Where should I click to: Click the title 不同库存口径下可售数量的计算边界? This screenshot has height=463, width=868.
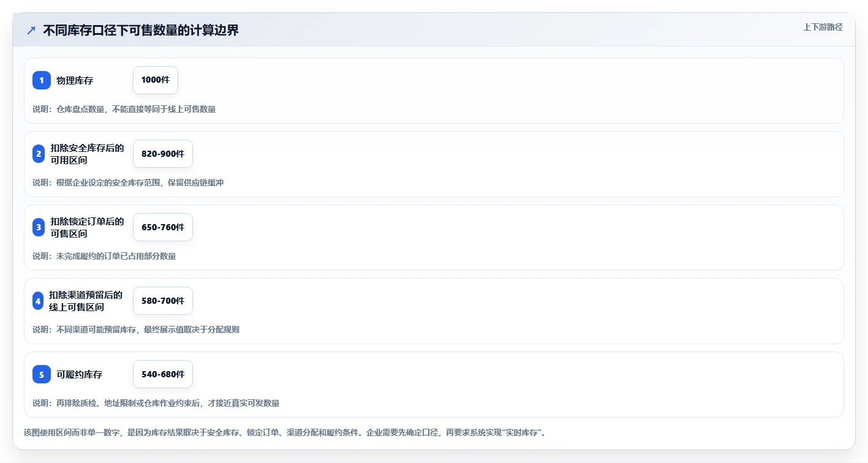click(141, 31)
